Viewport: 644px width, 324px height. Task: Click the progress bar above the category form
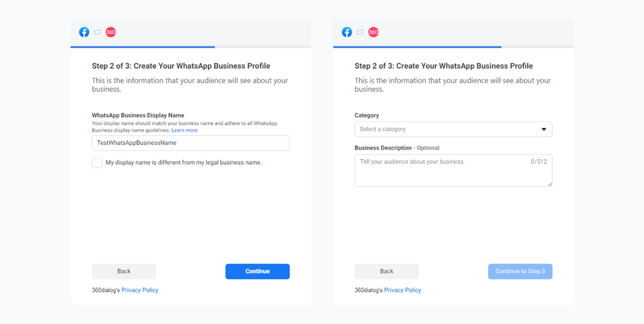[453, 47]
